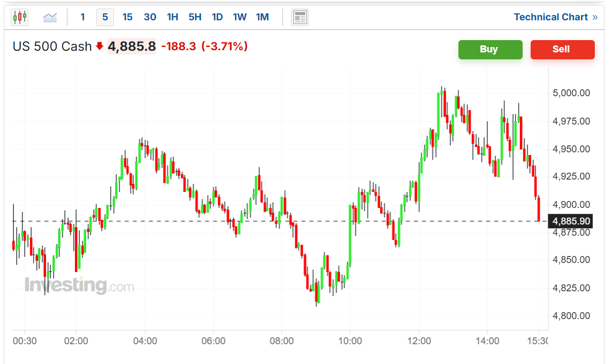The image size is (605, 364).
Task: Open the Technical Chart link
Action: point(550,17)
